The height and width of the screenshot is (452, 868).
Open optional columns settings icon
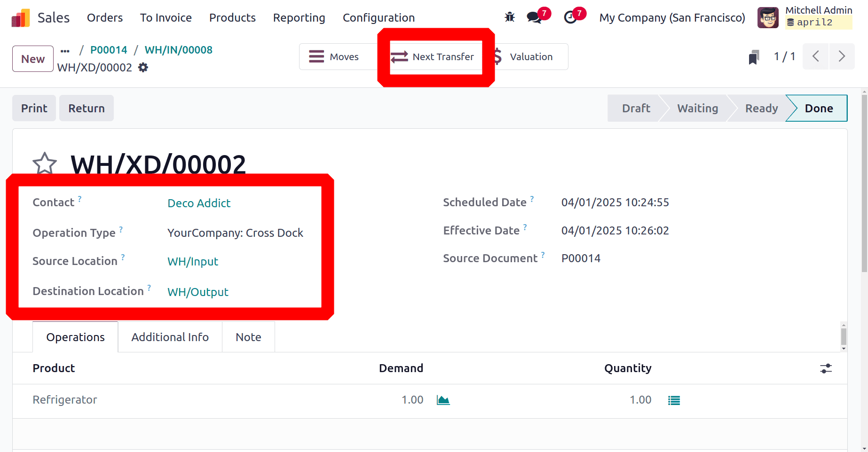[826, 368]
